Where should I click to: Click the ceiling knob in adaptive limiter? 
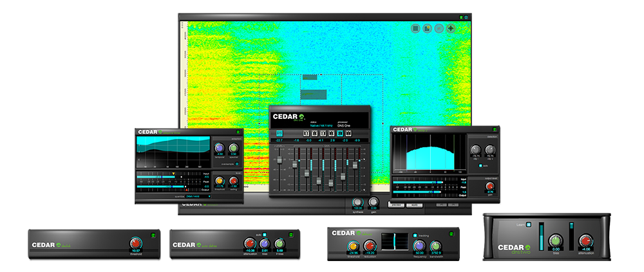[233, 181]
